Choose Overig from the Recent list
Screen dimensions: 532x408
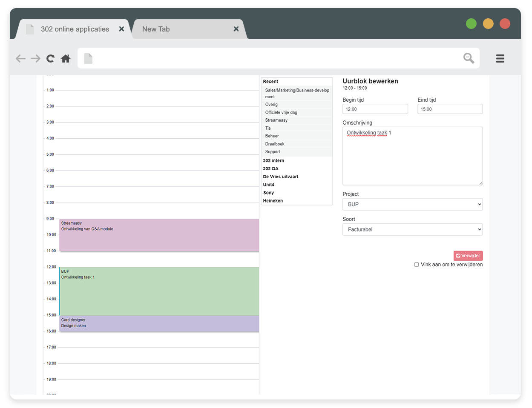[x=297, y=104]
